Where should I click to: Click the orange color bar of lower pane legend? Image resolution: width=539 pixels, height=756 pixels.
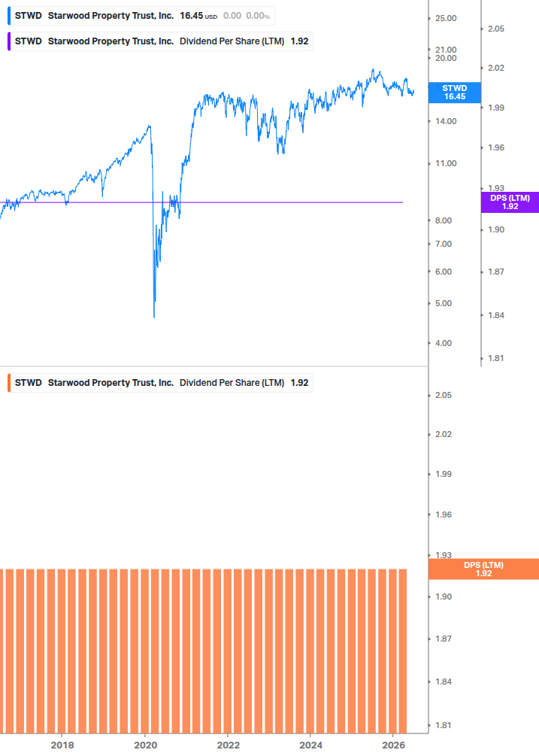click(x=9, y=383)
